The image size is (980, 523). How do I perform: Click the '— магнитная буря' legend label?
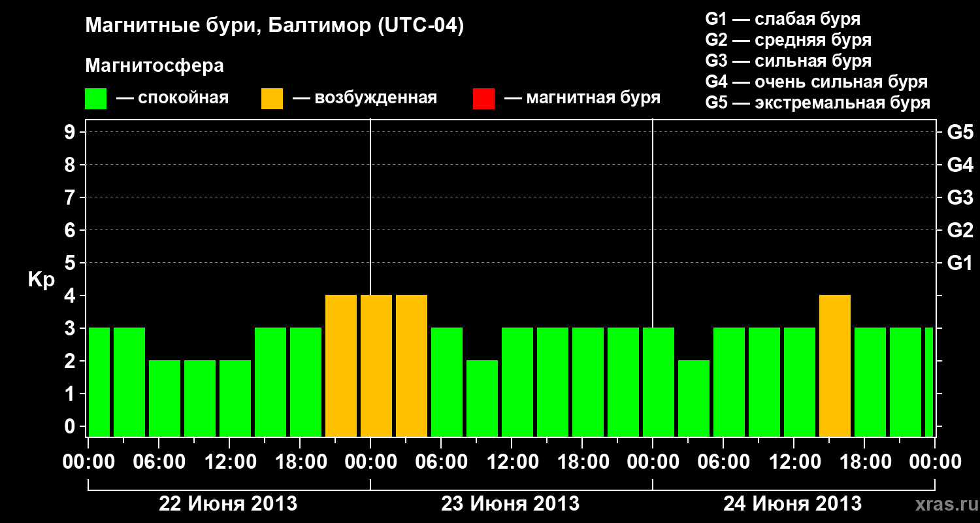click(x=582, y=98)
